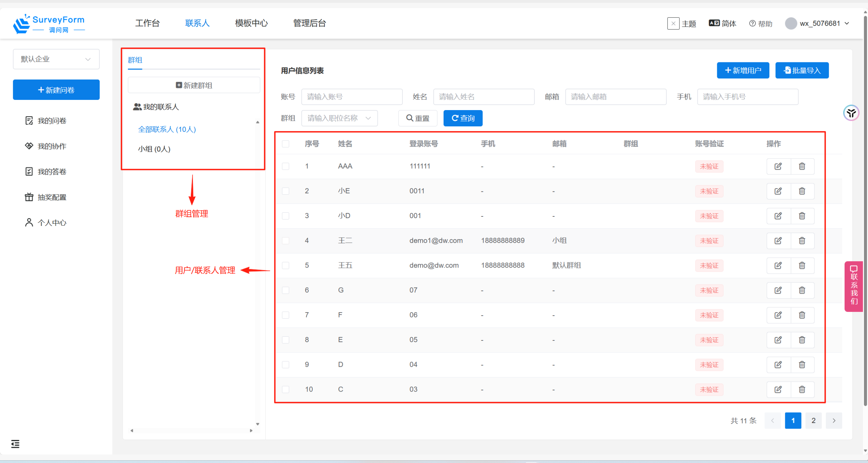Switch to the 模板中心 top menu
Viewport: 868px width, 463px height.
pyautogui.click(x=251, y=23)
